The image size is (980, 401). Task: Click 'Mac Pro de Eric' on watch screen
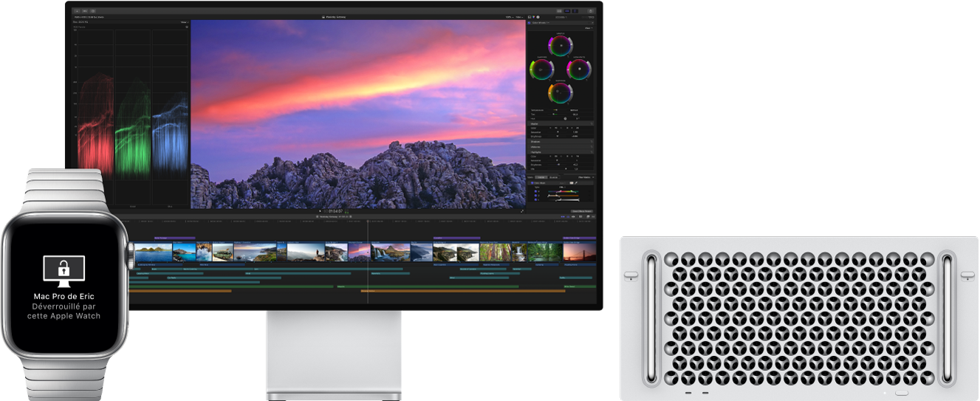pyautogui.click(x=65, y=296)
